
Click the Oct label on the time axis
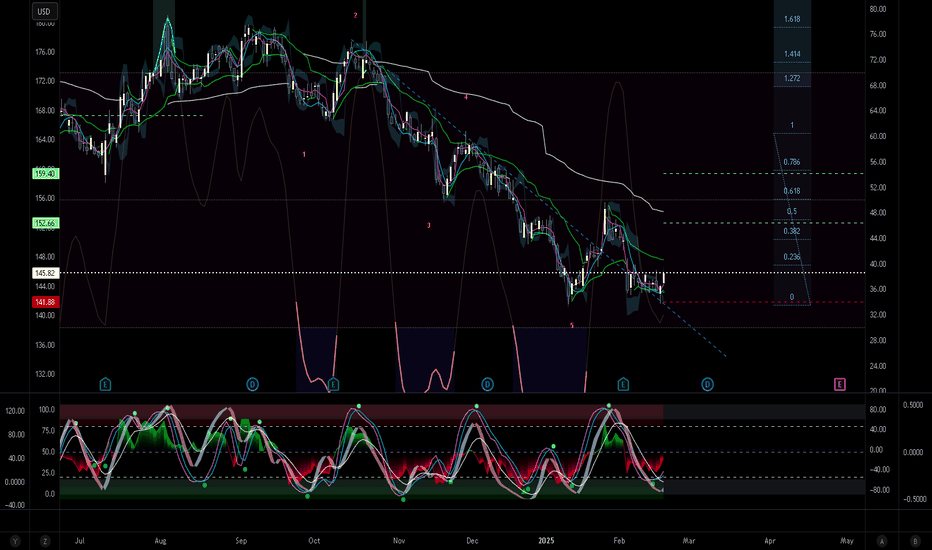[314, 540]
